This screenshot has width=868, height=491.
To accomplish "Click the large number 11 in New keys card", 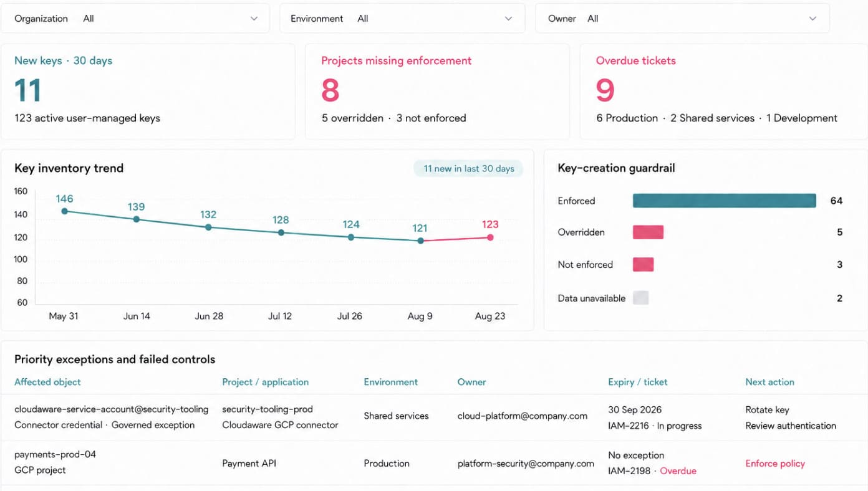I will click(27, 90).
